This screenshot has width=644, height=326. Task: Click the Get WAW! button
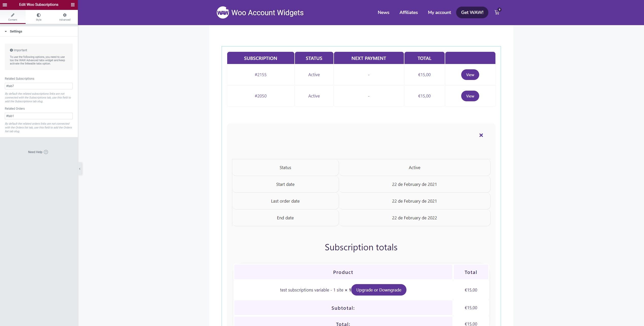click(472, 12)
